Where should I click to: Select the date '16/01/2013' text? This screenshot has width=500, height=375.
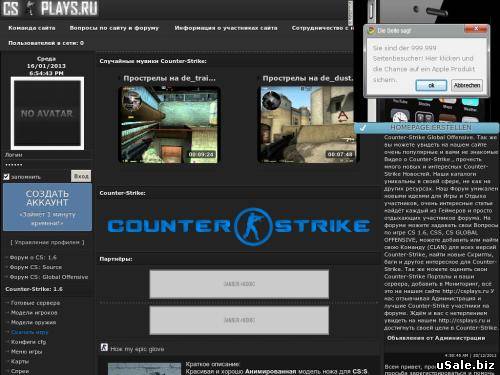(46, 66)
